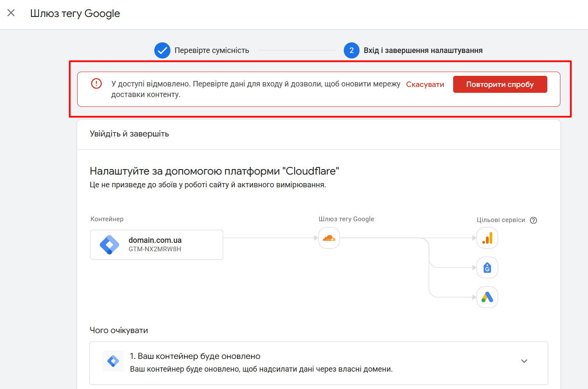Open help icon beside Цільові сервіси
This screenshot has width=588, height=389.
tap(534, 220)
